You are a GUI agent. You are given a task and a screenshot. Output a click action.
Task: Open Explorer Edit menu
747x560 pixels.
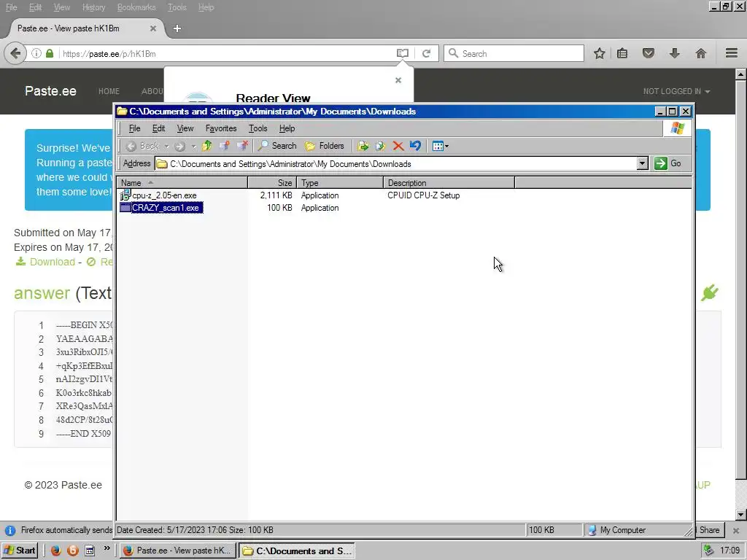pyautogui.click(x=158, y=128)
